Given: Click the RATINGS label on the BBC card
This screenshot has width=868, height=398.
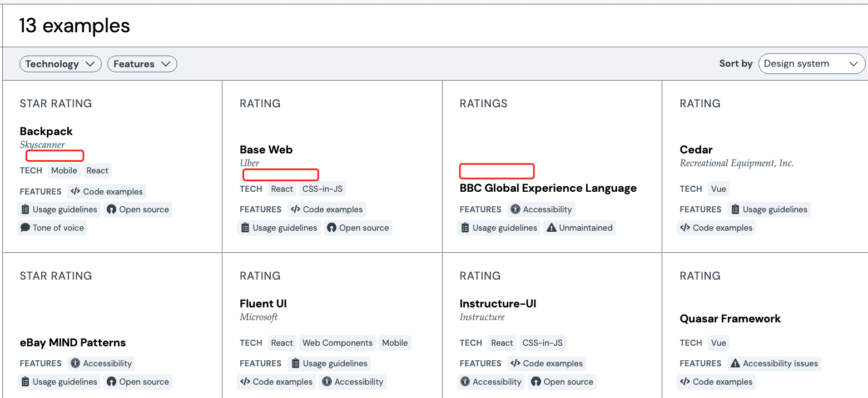Looking at the screenshot, I should [484, 103].
